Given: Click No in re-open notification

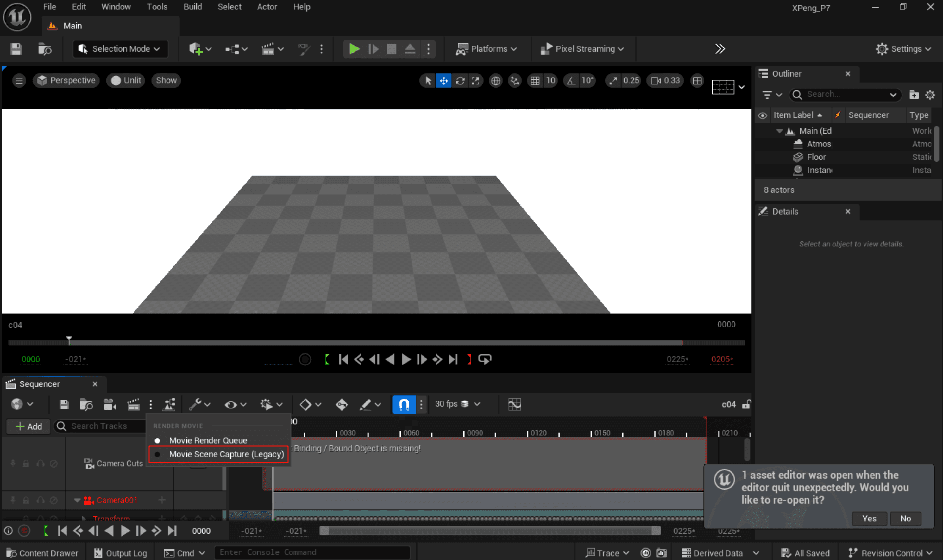Looking at the screenshot, I should point(905,519).
